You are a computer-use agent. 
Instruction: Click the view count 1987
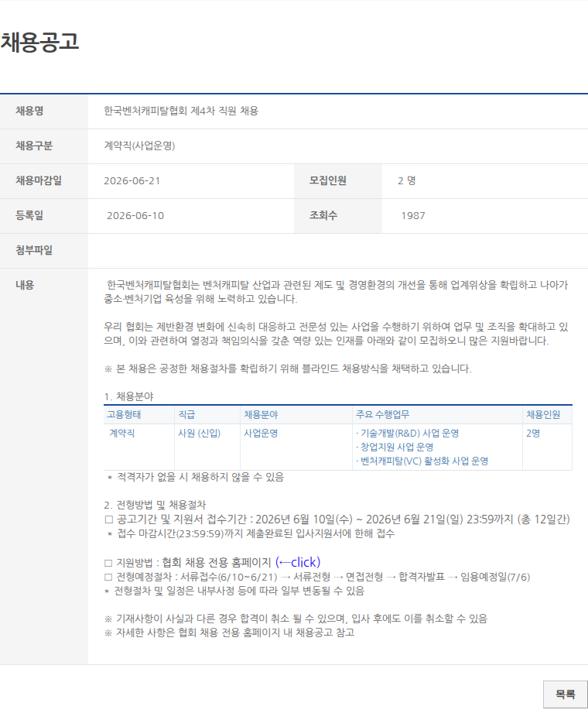pos(413,216)
